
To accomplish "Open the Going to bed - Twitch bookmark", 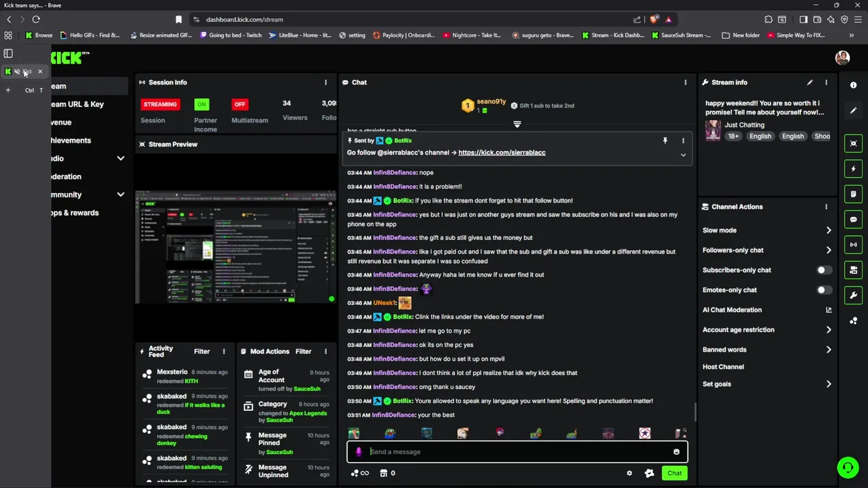I will coord(231,35).
